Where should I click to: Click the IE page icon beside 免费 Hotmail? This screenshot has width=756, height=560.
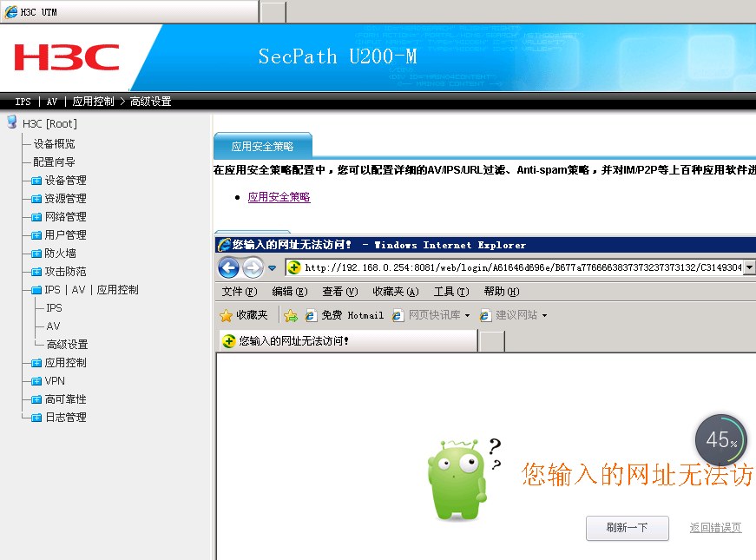(310, 315)
